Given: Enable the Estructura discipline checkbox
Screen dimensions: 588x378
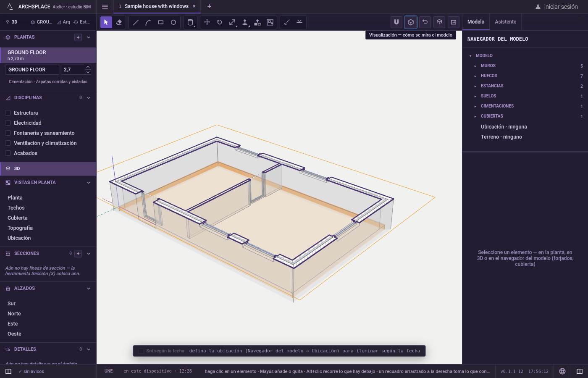Looking at the screenshot, I should [8, 113].
